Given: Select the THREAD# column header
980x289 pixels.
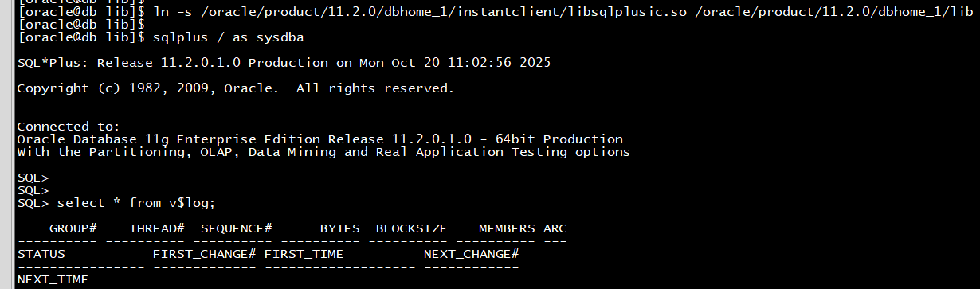Looking at the screenshot, I should tap(156, 228).
